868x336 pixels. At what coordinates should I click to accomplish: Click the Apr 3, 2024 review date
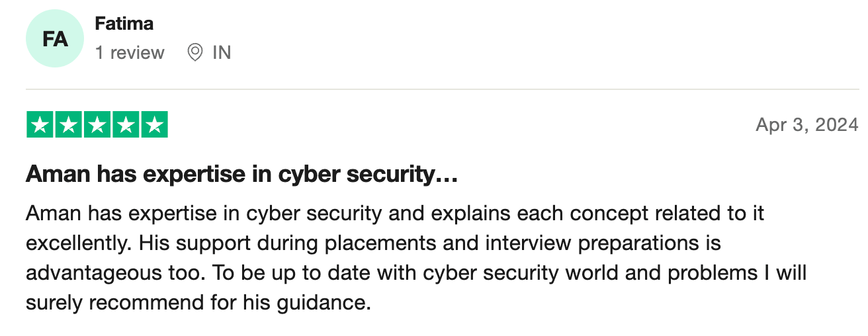click(806, 124)
